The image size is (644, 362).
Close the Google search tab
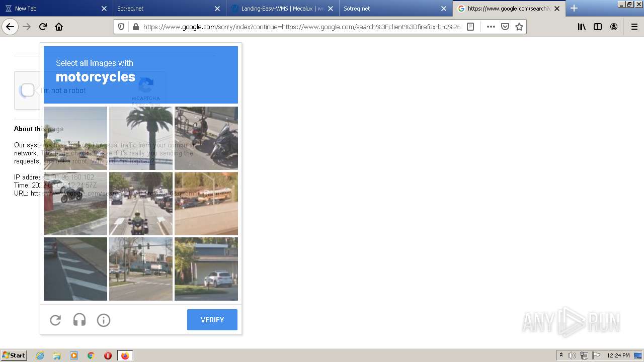(557, 9)
